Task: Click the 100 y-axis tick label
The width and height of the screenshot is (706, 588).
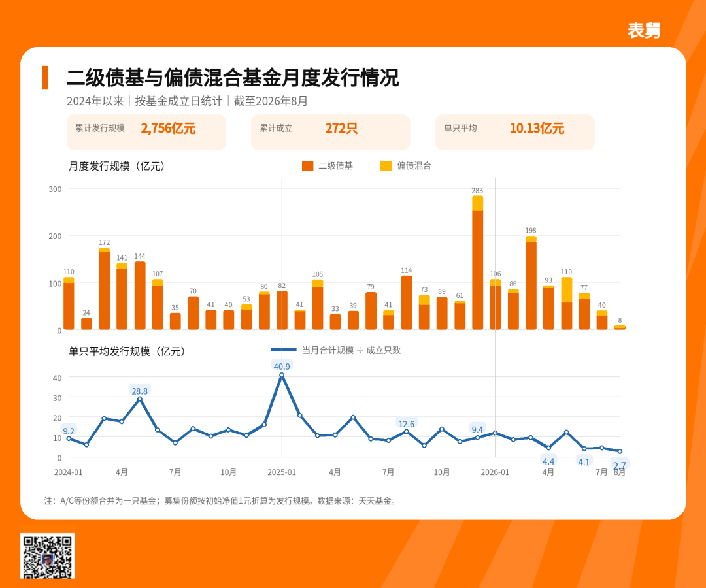Action: tap(55, 284)
